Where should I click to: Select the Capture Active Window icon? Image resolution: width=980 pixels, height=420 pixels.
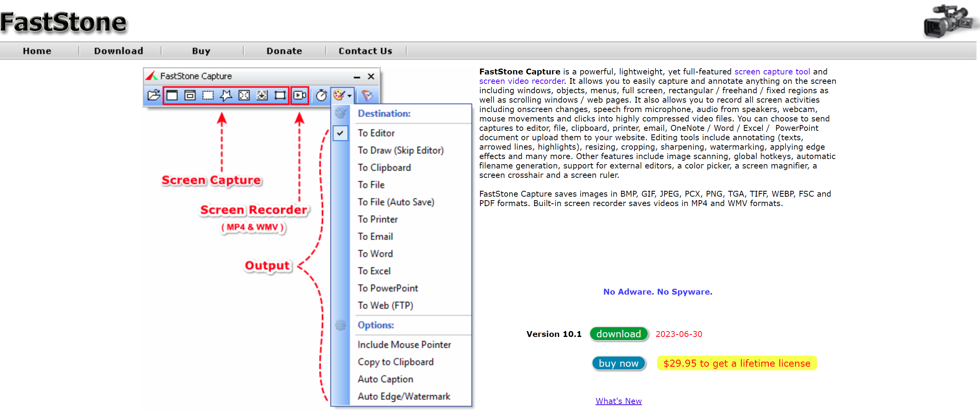pos(172,95)
